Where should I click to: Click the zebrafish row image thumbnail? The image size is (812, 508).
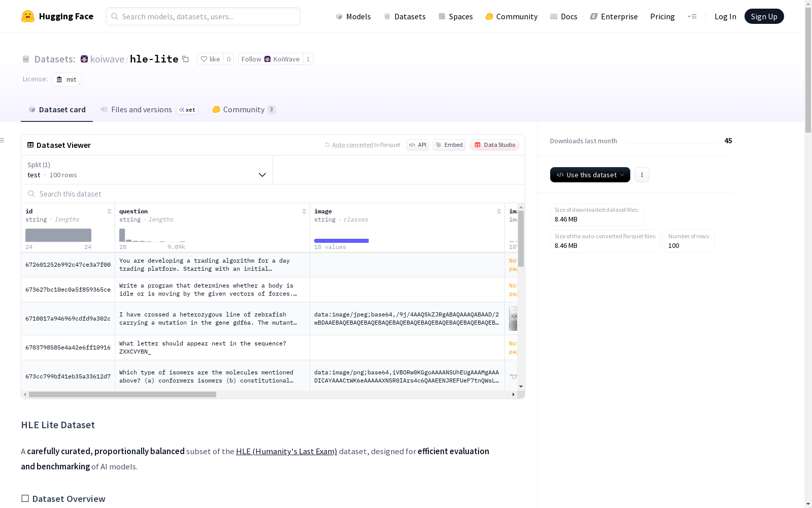[513, 319]
